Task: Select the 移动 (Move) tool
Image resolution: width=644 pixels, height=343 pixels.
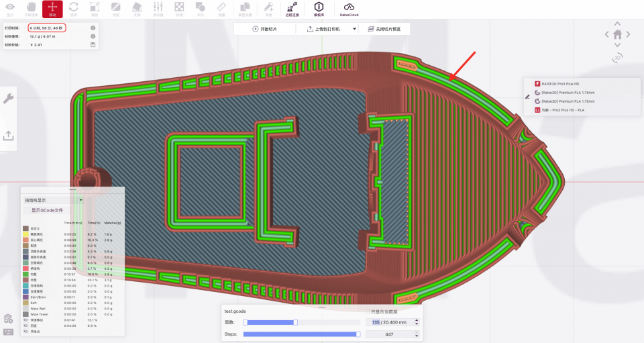Action: click(x=53, y=9)
